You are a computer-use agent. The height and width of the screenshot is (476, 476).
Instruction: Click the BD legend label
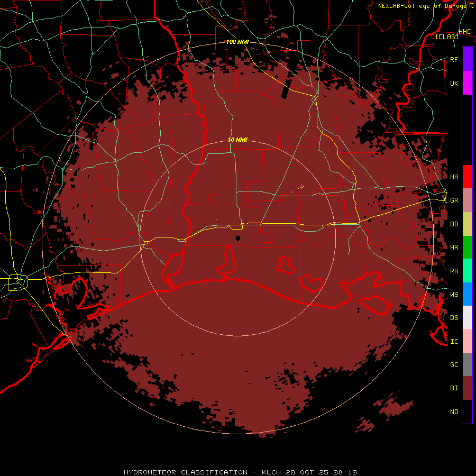tap(454, 224)
